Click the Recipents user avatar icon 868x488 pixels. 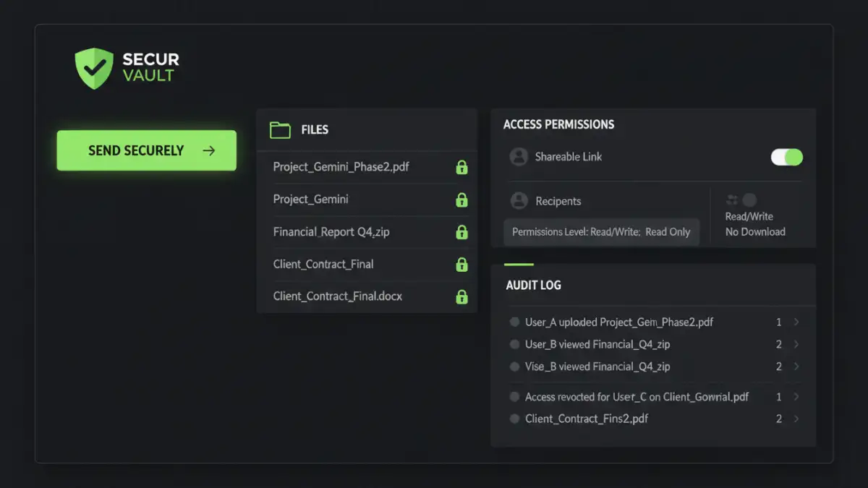click(x=518, y=201)
